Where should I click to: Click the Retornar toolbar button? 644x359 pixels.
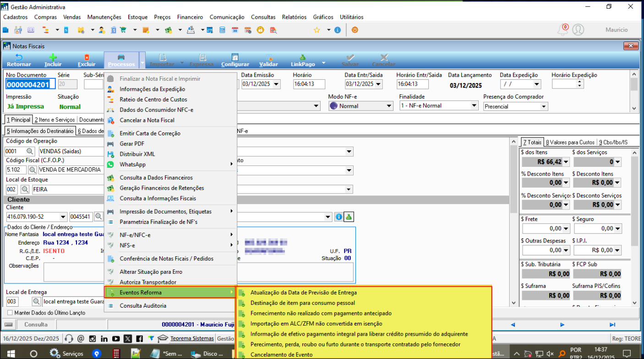[x=19, y=60]
